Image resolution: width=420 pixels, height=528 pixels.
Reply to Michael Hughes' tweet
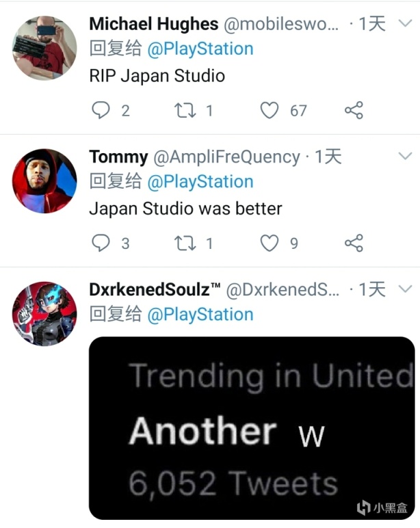pyautogui.click(x=101, y=110)
